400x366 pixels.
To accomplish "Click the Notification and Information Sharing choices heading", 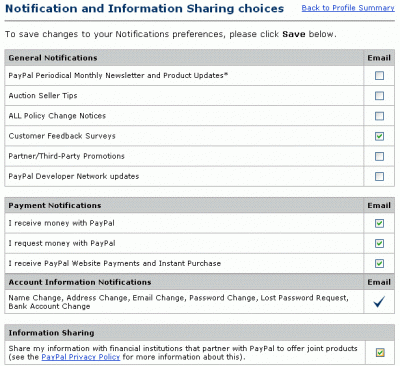I will (145, 8).
